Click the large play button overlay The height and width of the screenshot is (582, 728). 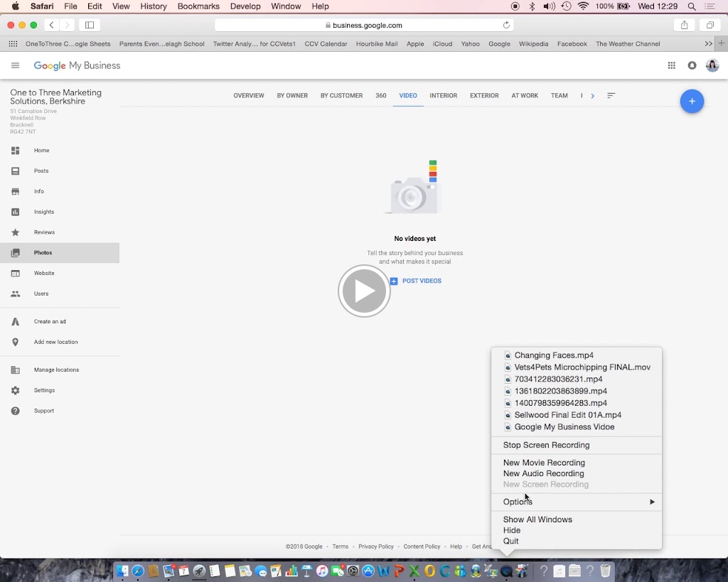pyautogui.click(x=364, y=291)
